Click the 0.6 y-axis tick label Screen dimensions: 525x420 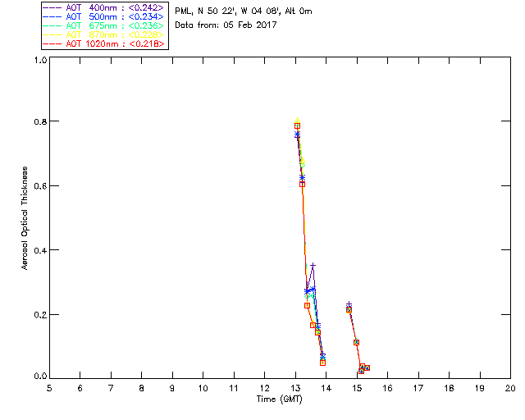click(x=40, y=186)
